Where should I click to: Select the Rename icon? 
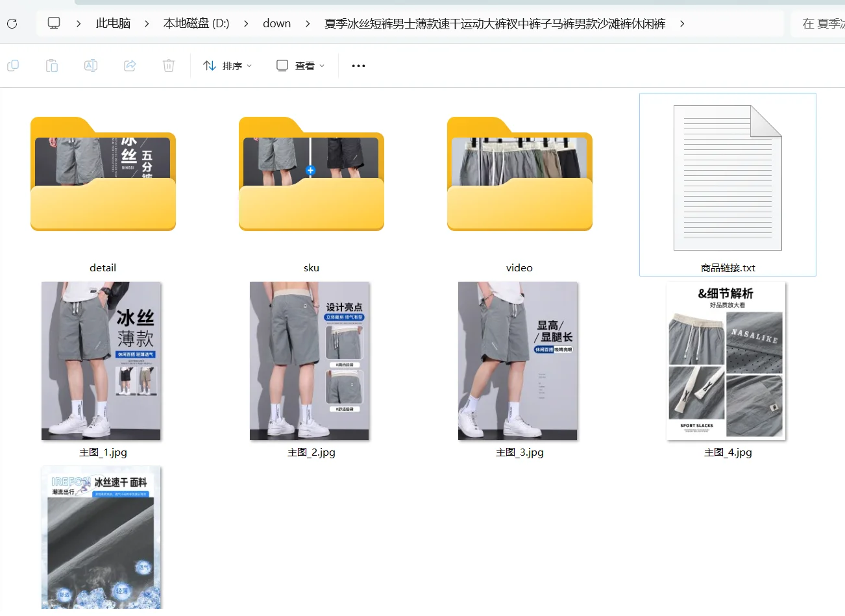point(90,65)
